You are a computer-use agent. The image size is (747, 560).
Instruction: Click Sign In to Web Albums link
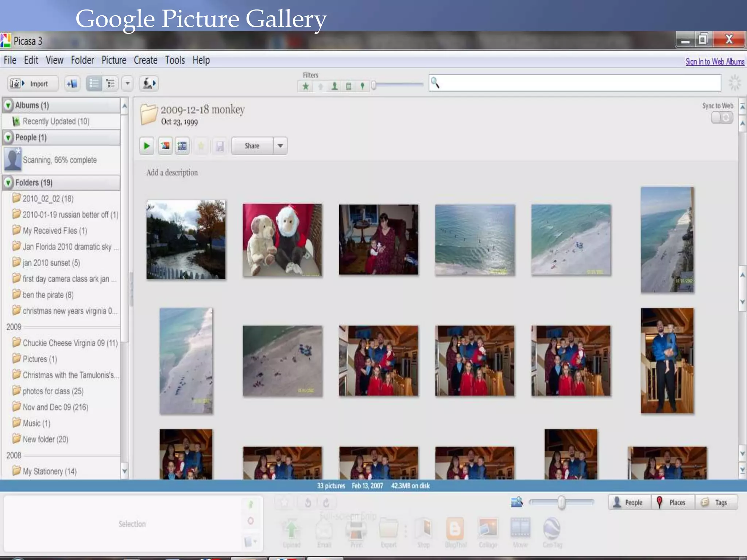(x=715, y=62)
